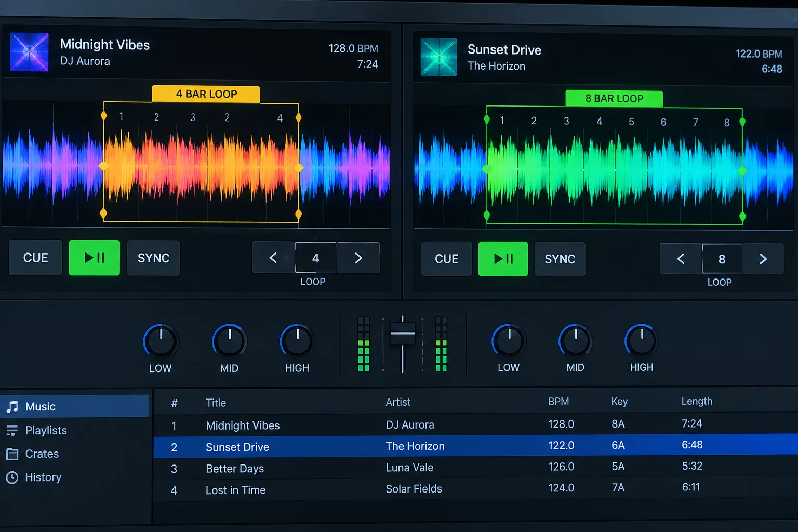Click the center volume fader handle

tap(403, 334)
